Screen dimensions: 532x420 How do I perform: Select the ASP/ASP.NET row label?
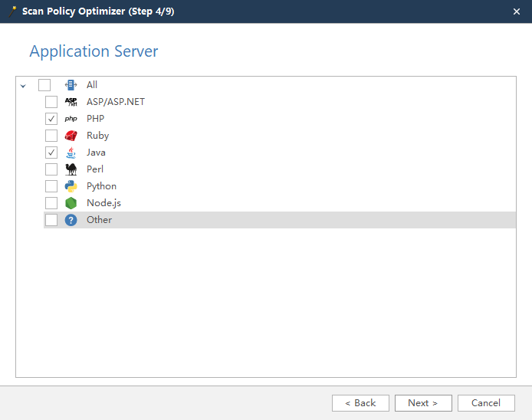(x=115, y=102)
